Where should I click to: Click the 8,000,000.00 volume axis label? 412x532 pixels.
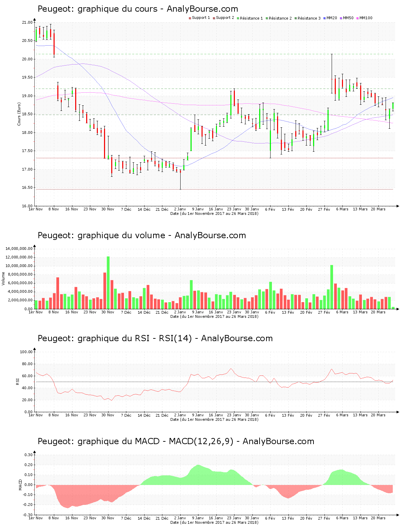coord(20,275)
